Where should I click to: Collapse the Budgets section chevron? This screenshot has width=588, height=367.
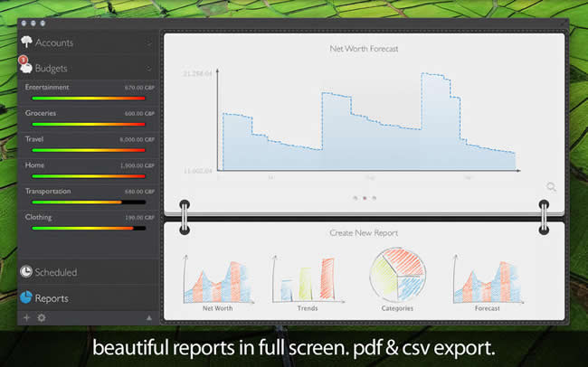point(149,68)
